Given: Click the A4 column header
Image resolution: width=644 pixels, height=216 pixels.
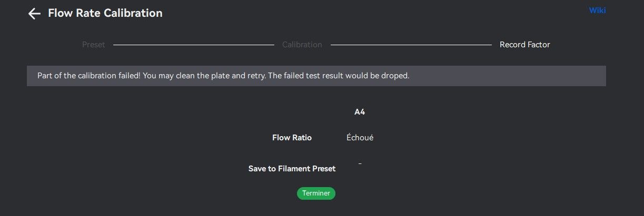Looking at the screenshot, I should (360, 111).
